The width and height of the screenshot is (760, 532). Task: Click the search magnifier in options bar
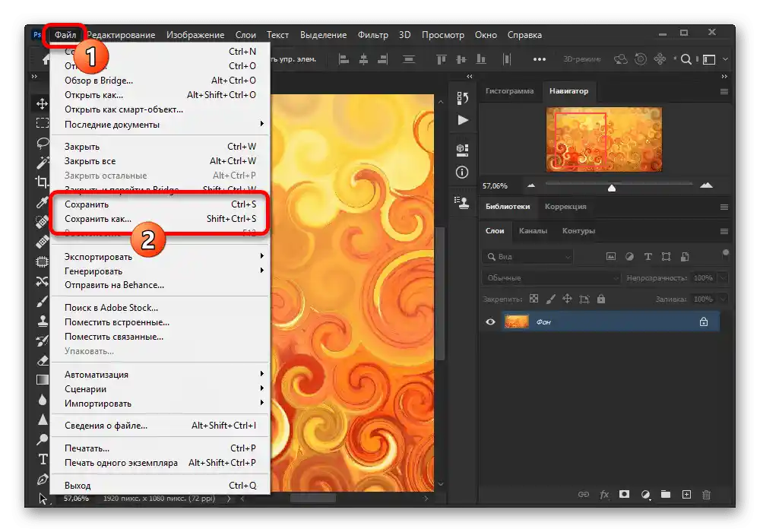(x=686, y=59)
